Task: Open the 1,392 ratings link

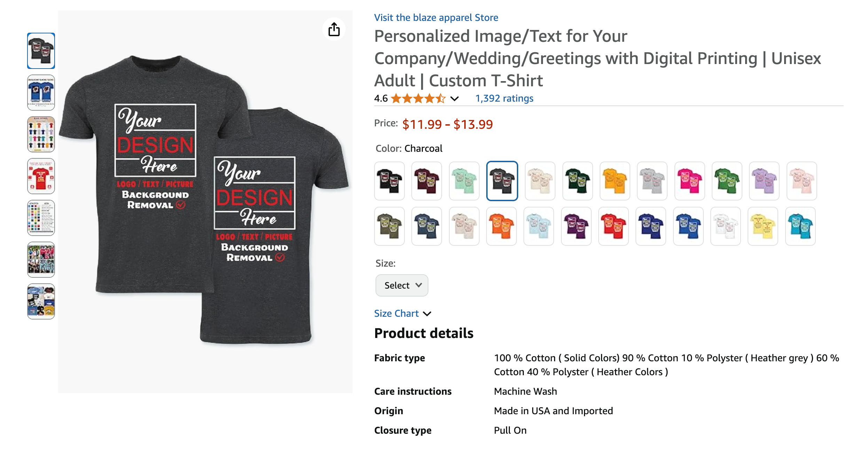Action: click(x=504, y=99)
